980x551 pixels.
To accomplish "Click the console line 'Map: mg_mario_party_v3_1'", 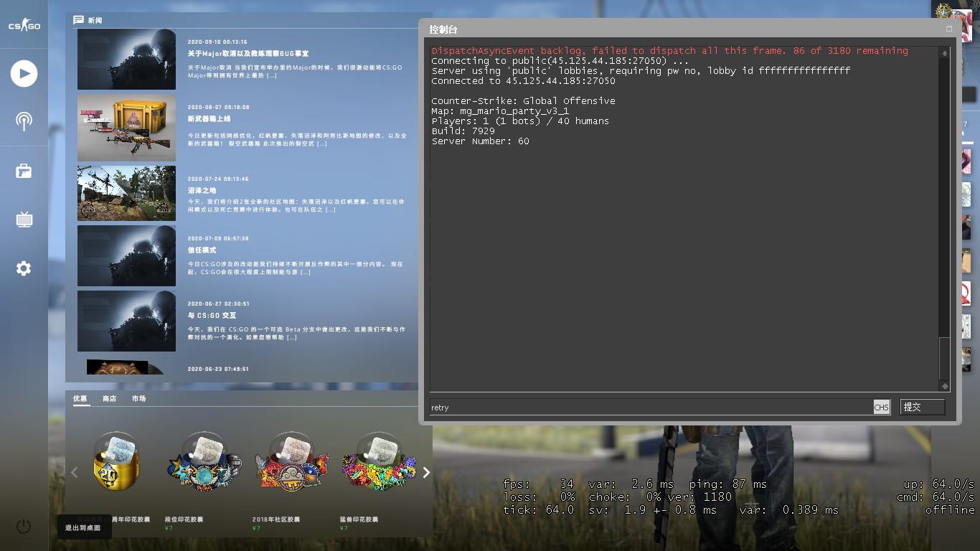I will pyautogui.click(x=500, y=111).
